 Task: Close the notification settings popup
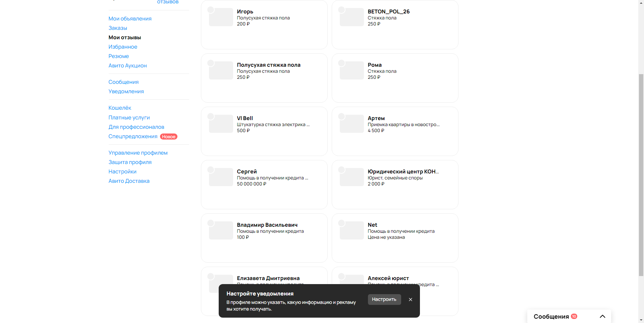410,300
